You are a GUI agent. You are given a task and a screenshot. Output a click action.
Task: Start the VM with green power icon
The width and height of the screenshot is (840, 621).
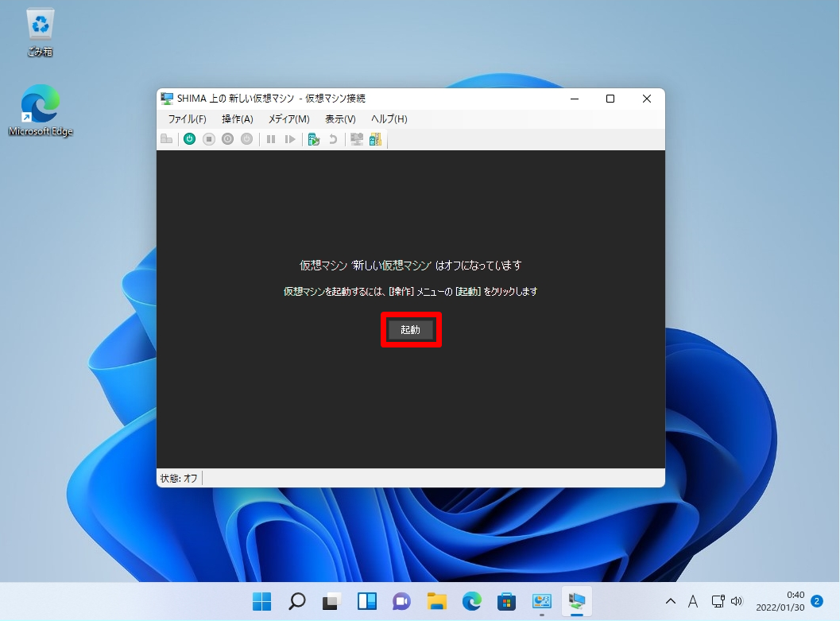click(189, 139)
